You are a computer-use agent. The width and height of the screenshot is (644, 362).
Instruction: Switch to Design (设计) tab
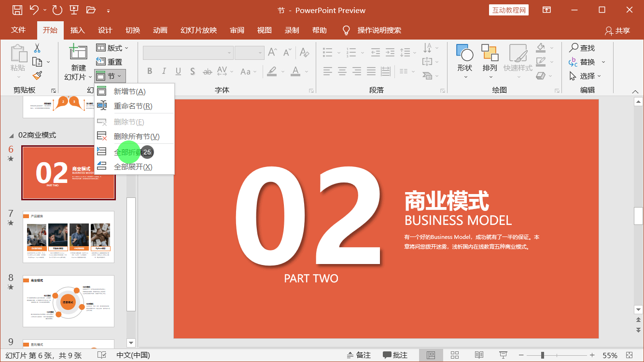[x=105, y=30]
